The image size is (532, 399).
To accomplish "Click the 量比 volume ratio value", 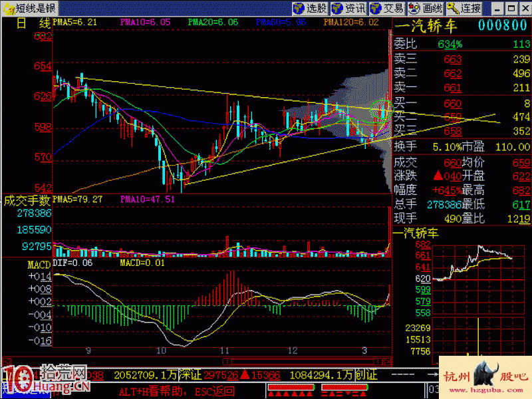I will [x=519, y=219].
